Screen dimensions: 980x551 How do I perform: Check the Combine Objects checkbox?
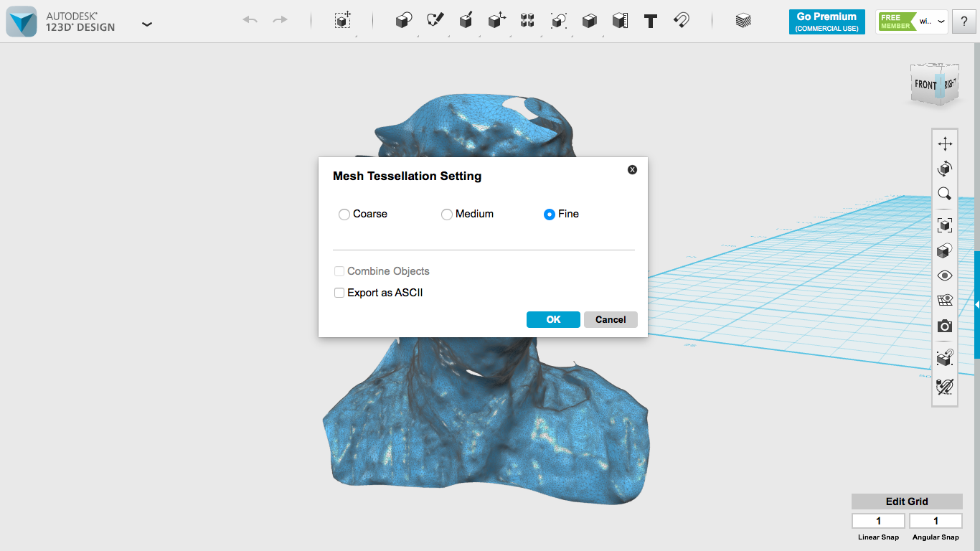tap(339, 271)
